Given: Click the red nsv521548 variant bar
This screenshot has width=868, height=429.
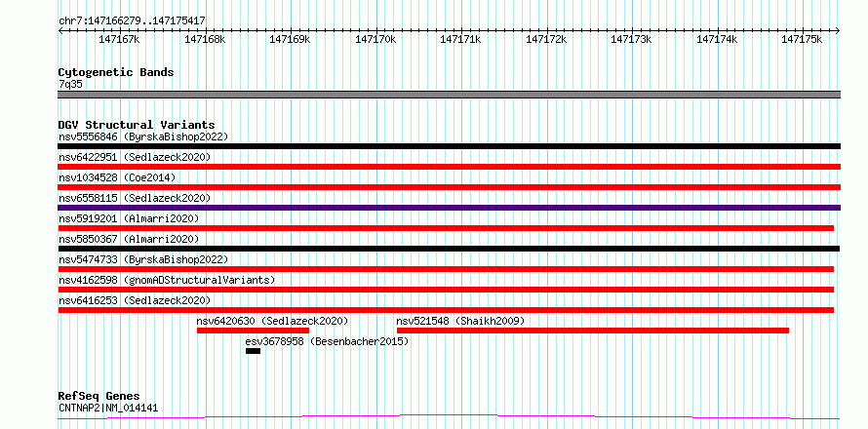Looking at the screenshot, I should pos(593,331).
